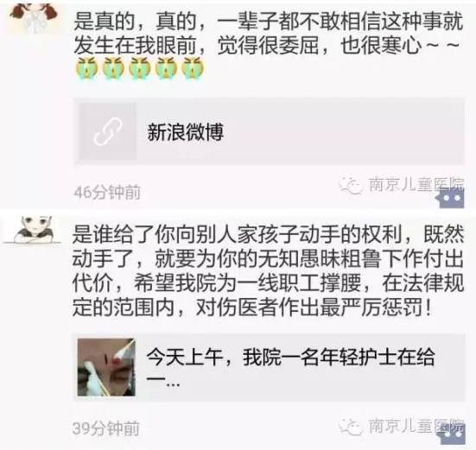Click the chain link icon beside 新浪微博

pos(106,131)
